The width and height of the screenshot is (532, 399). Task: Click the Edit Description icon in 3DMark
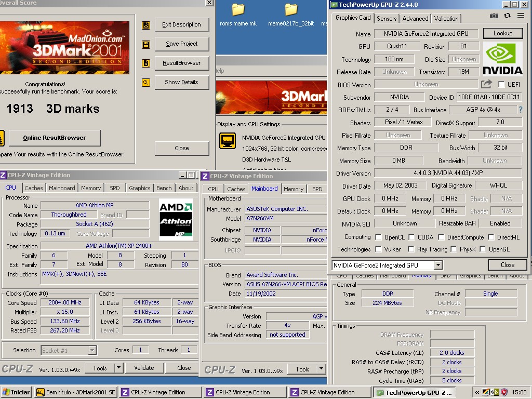(x=146, y=25)
